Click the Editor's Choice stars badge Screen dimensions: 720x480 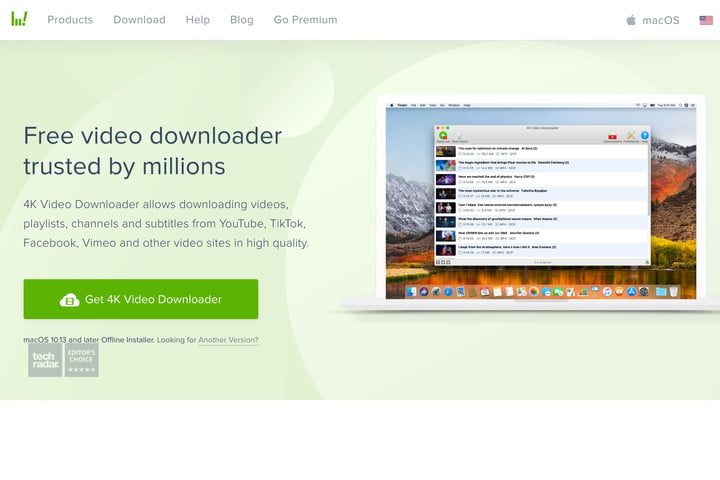click(x=82, y=360)
